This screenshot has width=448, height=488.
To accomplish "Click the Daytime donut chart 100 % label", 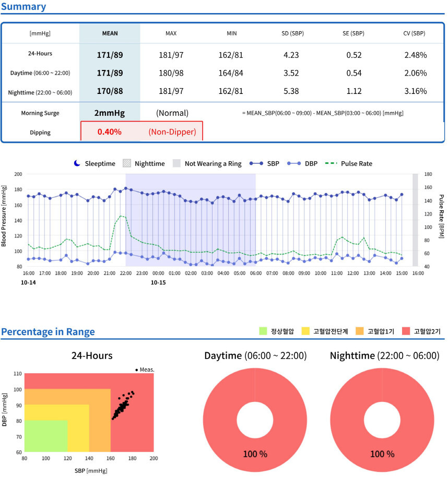I will [x=255, y=454].
